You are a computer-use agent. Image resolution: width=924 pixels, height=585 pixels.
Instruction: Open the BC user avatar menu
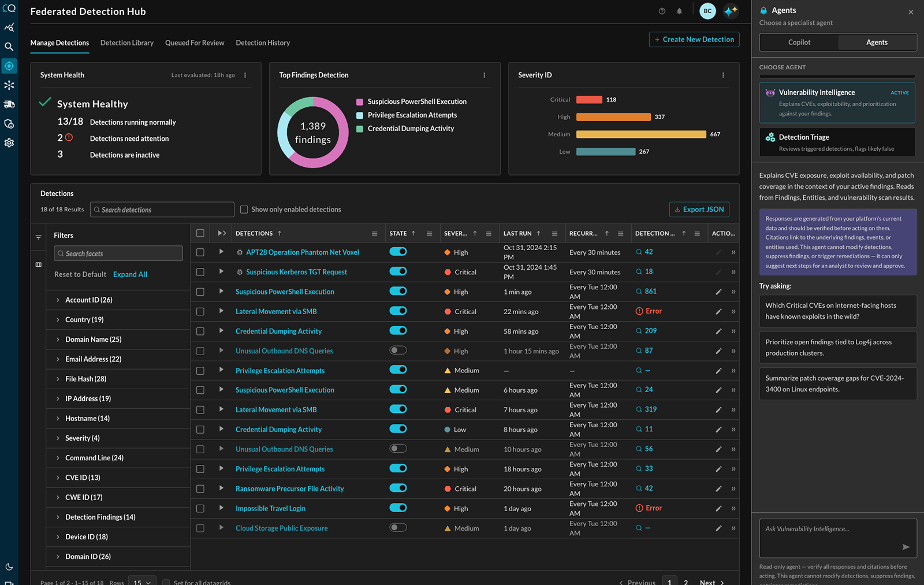click(707, 11)
